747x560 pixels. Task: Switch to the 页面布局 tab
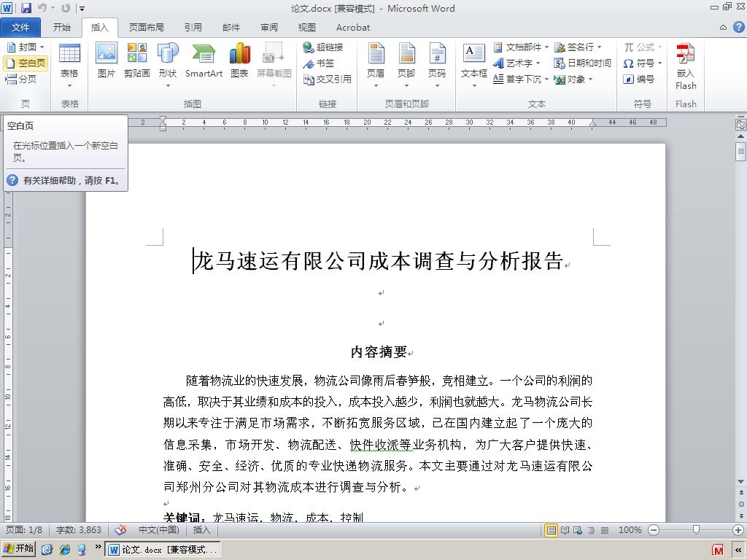[146, 28]
